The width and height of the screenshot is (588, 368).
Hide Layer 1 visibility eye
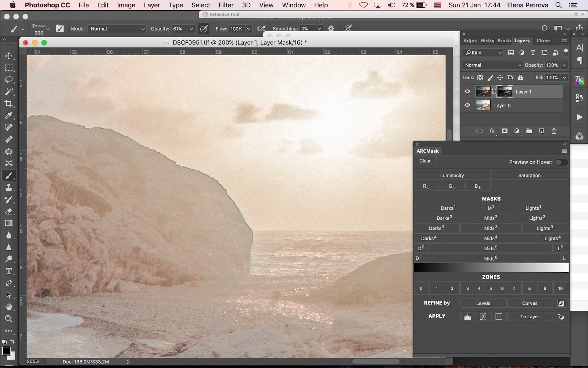(x=467, y=92)
